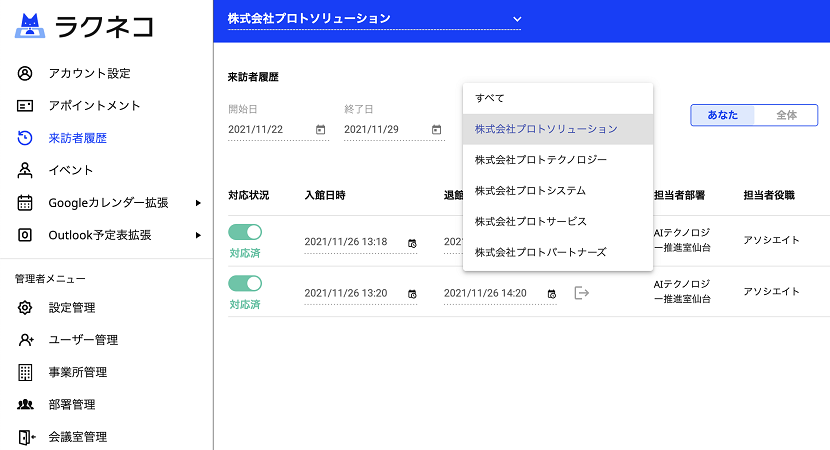The image size is (830, 450).
Task: Click calendar icon beside 2021/11/26 13:20
Action: (x=412, y=294)
